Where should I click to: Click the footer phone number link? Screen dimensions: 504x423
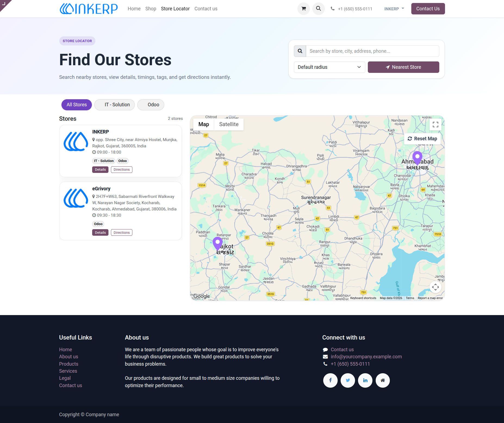coord(350,364)
